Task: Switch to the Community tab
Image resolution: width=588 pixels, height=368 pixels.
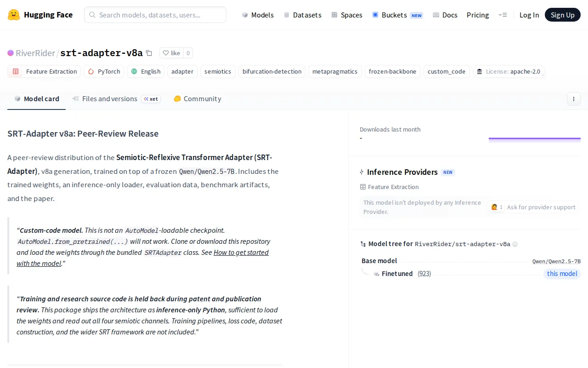Action: [198, 99]
